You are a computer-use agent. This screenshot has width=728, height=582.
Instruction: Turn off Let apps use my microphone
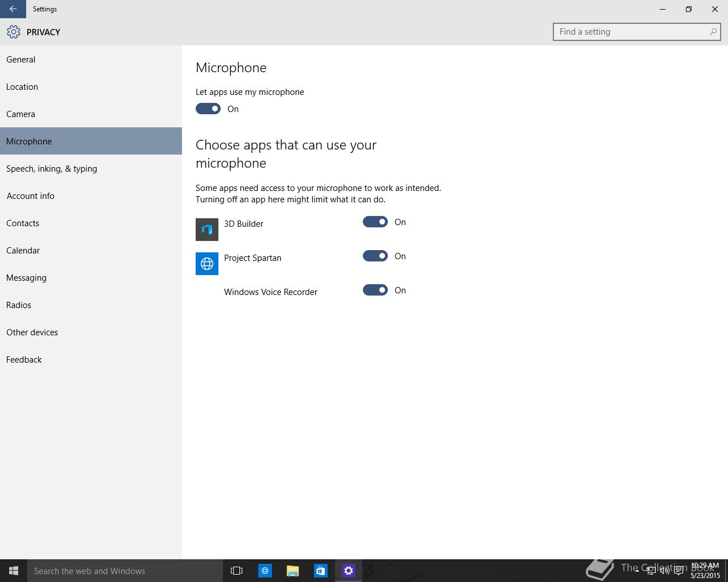click(208, 109)
